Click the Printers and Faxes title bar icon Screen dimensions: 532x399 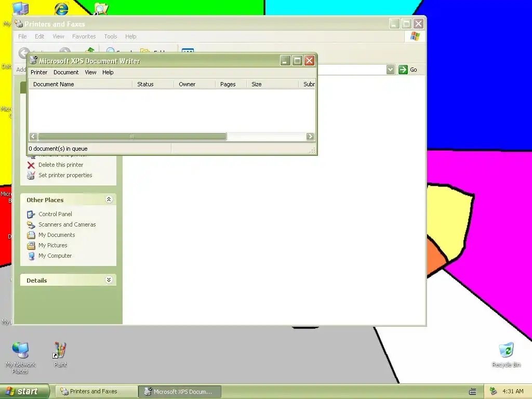[x=19, y=23]
